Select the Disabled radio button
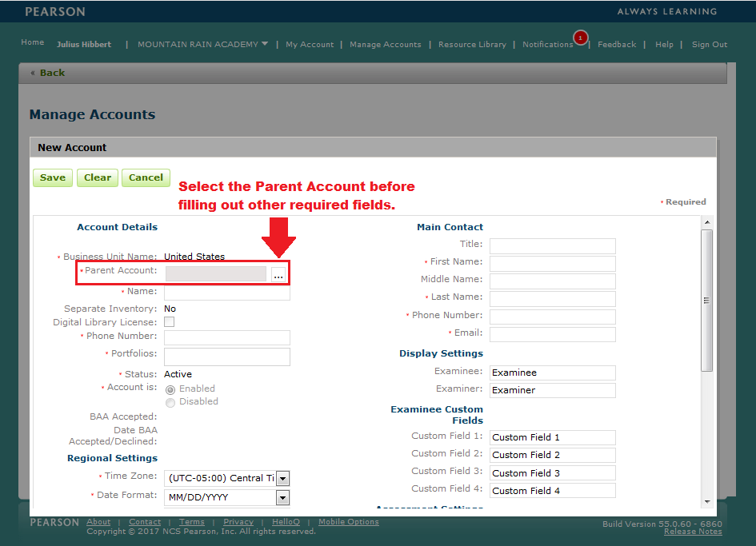Image resolution: width=756 pixels, height=546 pixels. 169,402
